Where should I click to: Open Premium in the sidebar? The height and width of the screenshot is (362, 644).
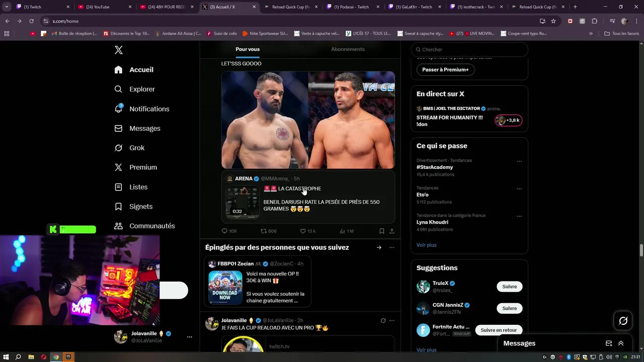136,167
